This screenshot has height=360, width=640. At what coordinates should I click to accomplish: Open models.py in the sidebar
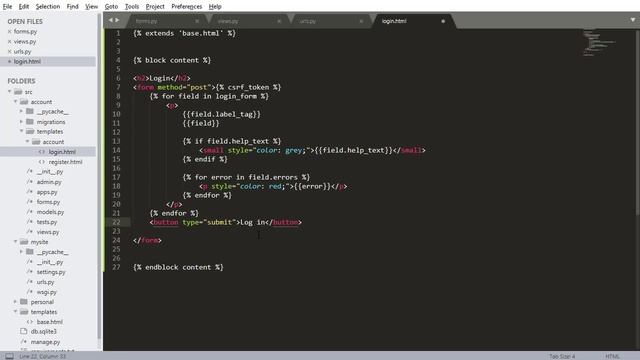click(x=50, y=212)
